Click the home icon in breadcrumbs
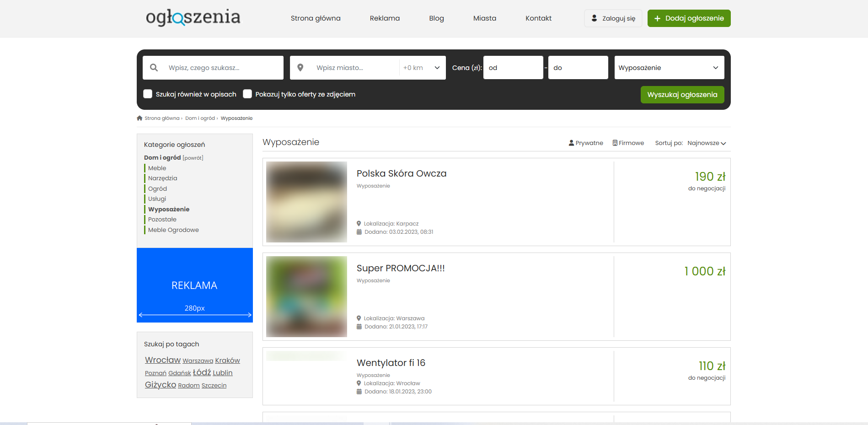The image size is (868, 425). (x=139, y=118)
